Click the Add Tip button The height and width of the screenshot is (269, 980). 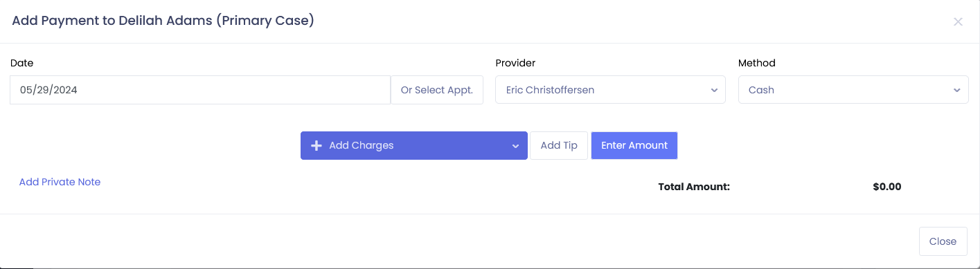click(x=559, y=146)
